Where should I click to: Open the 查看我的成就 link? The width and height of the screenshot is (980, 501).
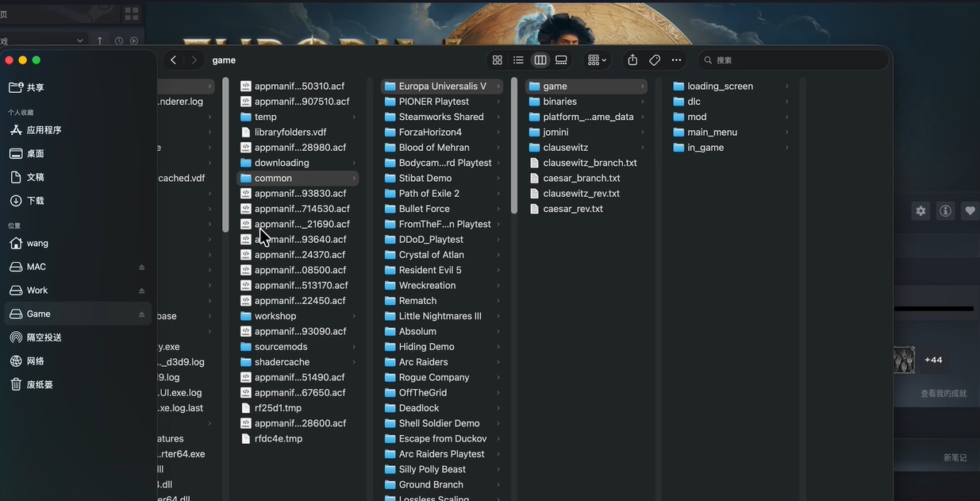pos(943,394)
